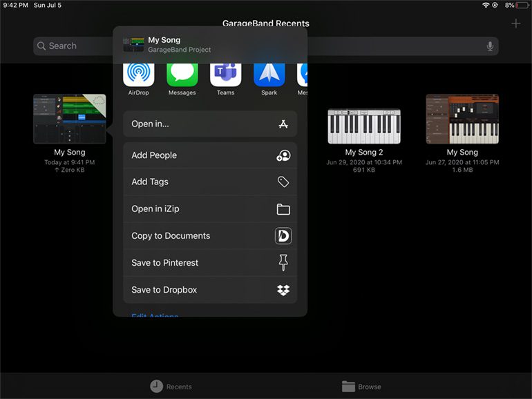Tap the iZip folder icon

click(x=283, y=209)
